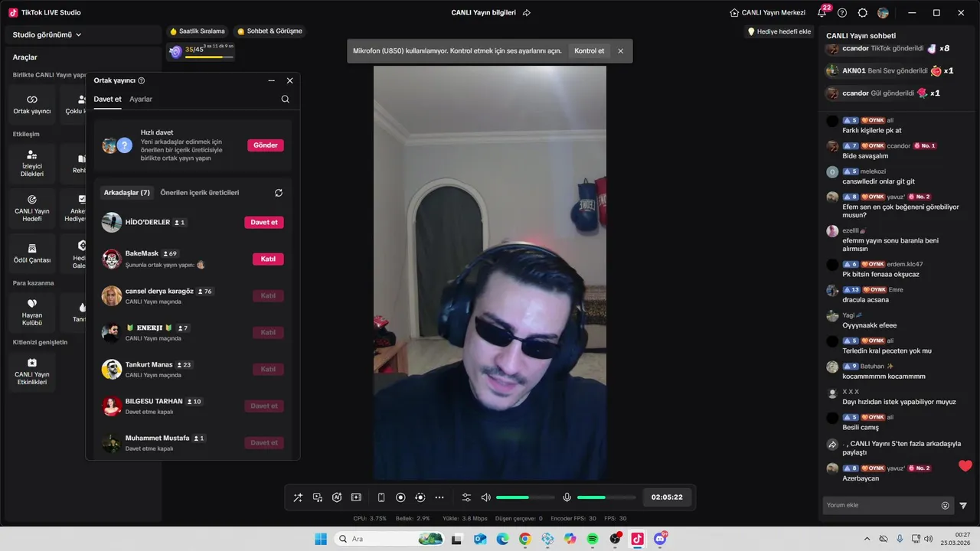Share the CANLI Yayın bilgileri

pos(527,13)
